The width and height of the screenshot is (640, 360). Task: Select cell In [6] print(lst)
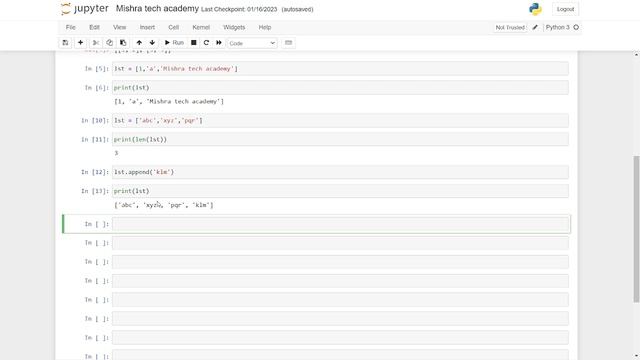(x=340, y=88)
